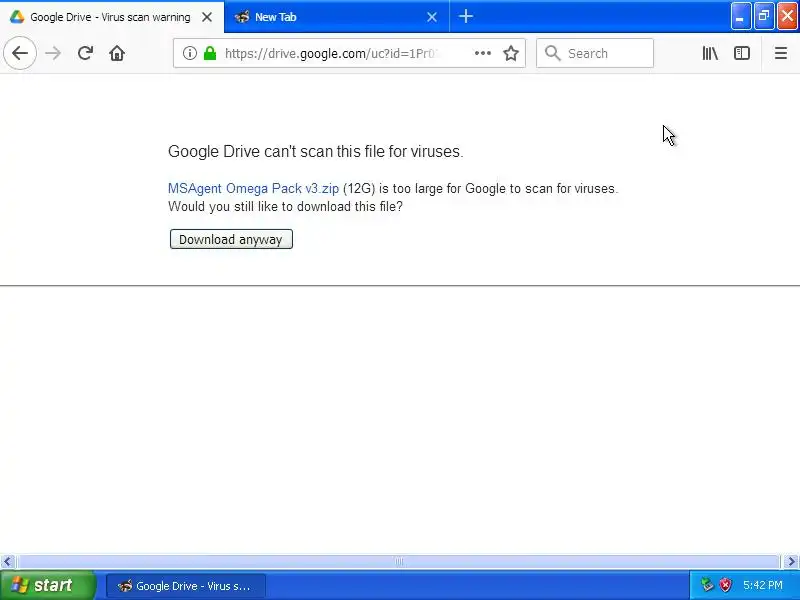Screen dimensions: 800x600
Task: Restore down the browser window
Action: [x=764, y=16]
